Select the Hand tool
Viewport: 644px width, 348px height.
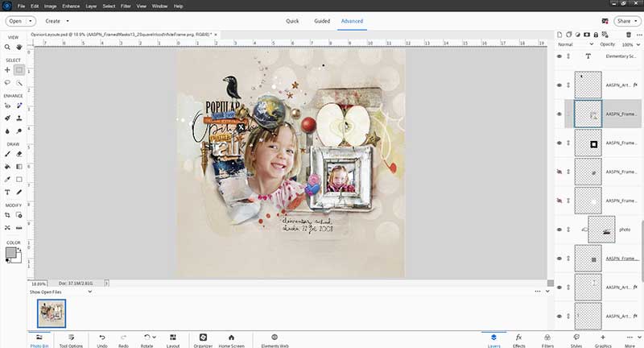[x=19, y=48]
